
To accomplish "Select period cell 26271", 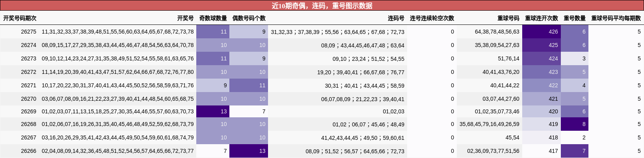I will (x=20, y=85).
